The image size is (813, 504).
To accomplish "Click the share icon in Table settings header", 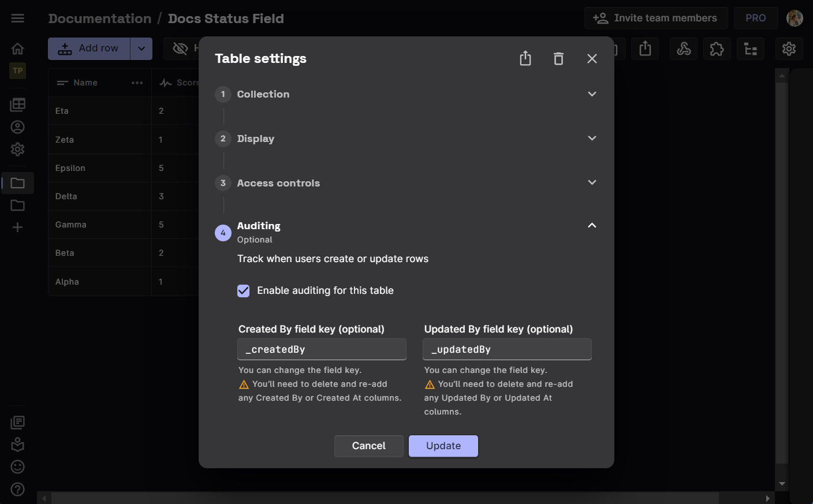I will tap(525, 59).
